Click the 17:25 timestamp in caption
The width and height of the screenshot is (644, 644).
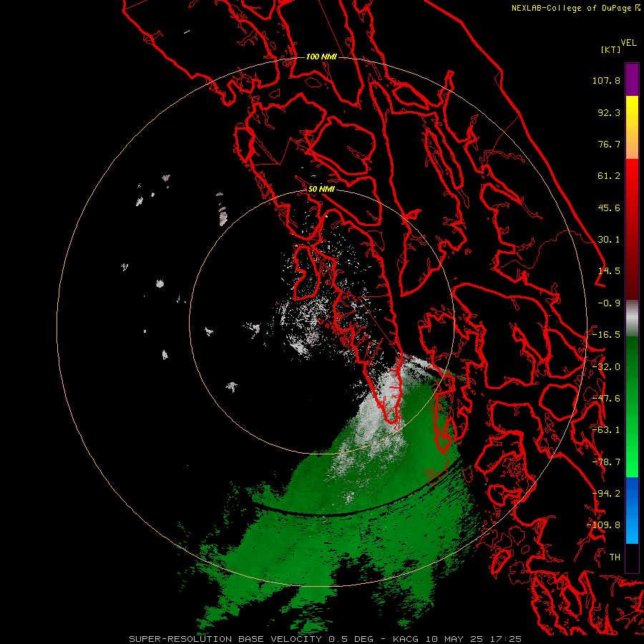tap(507, 639)
